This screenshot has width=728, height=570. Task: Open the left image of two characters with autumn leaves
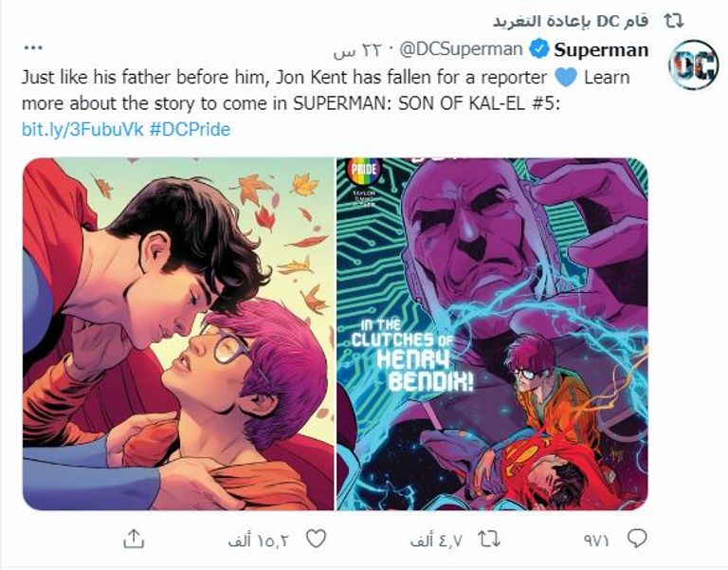[178, 334]
